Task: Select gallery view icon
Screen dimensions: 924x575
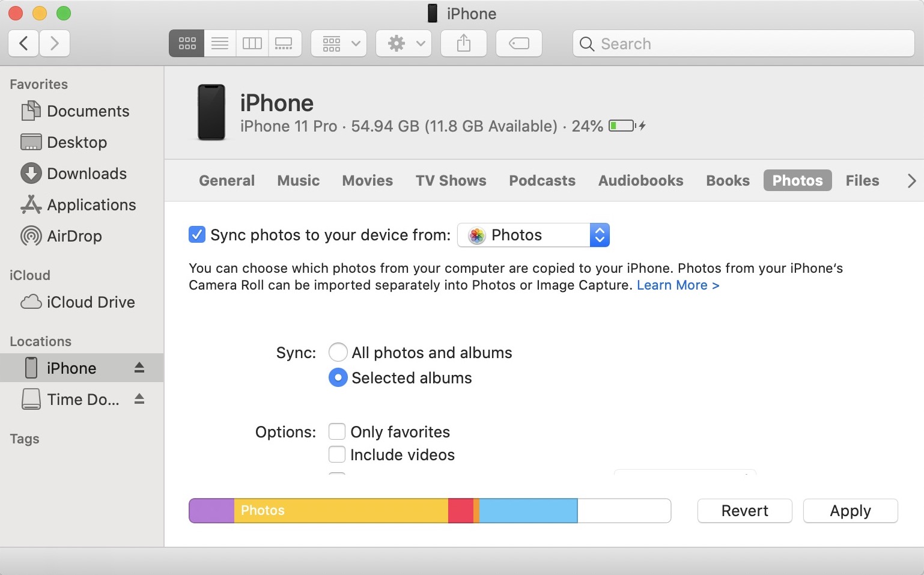Action: pyautogui.click(x=284, y=43)
